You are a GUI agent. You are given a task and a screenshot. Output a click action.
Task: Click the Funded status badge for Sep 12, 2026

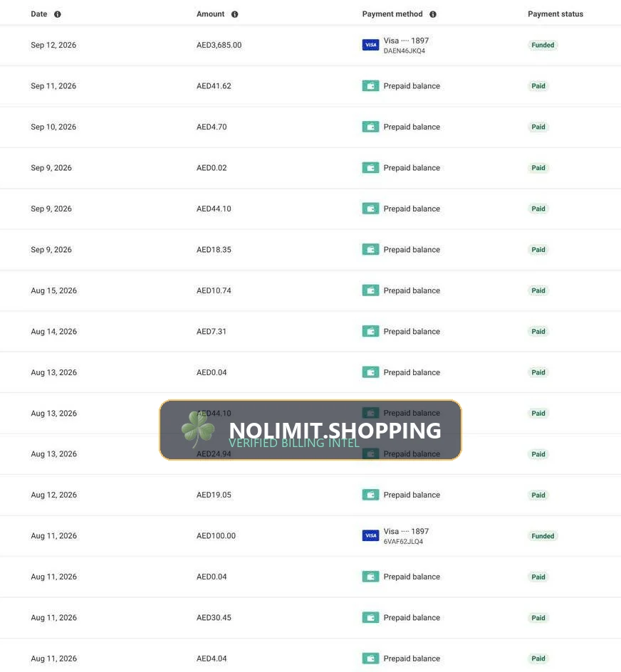tap(543, 45)
